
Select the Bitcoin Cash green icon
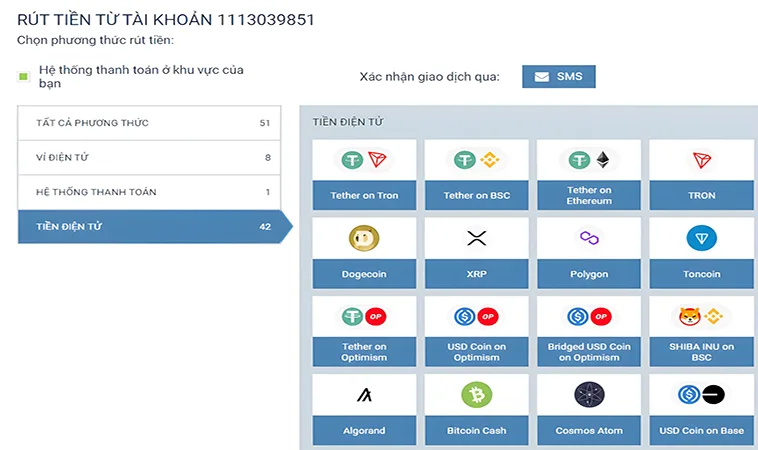476,395
